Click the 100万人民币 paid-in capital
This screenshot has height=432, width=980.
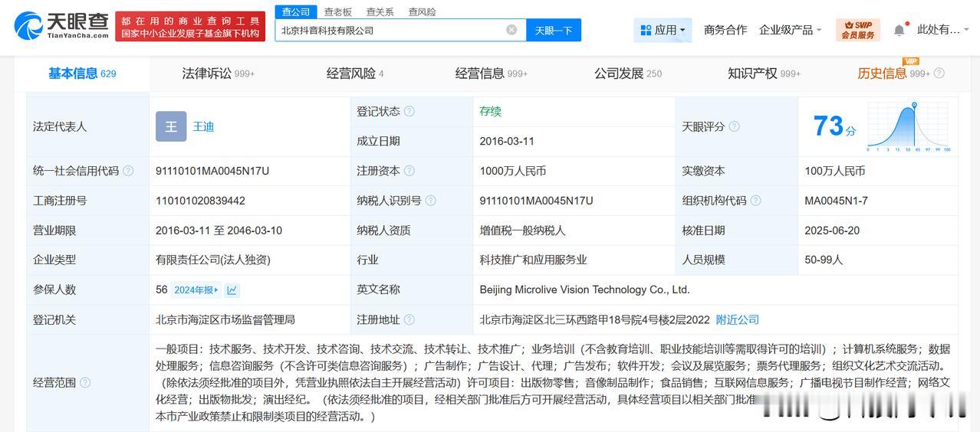coord(835,171)
